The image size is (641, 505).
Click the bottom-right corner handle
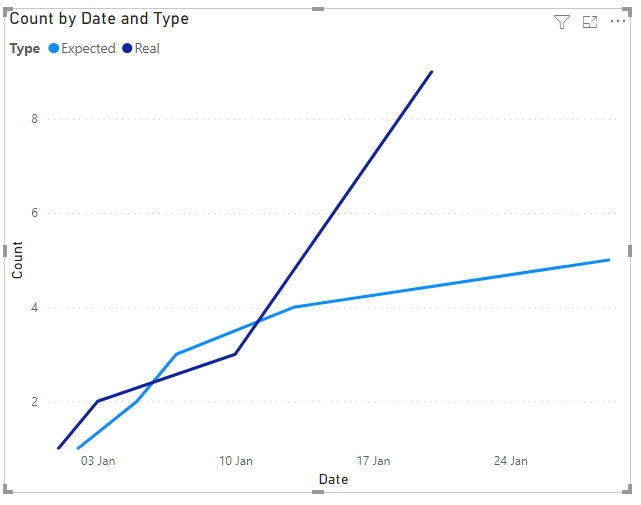point(628,489)
